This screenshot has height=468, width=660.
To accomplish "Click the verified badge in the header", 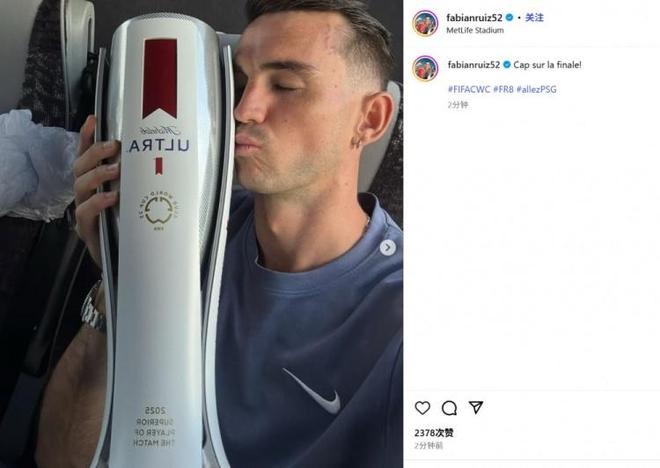I will [509, 18].
